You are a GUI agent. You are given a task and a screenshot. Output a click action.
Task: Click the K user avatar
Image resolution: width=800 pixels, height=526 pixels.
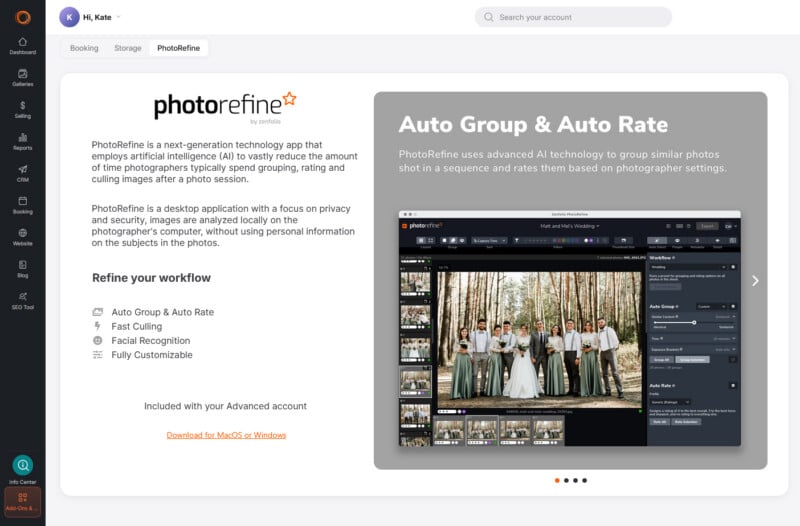(x=69, y=17)
